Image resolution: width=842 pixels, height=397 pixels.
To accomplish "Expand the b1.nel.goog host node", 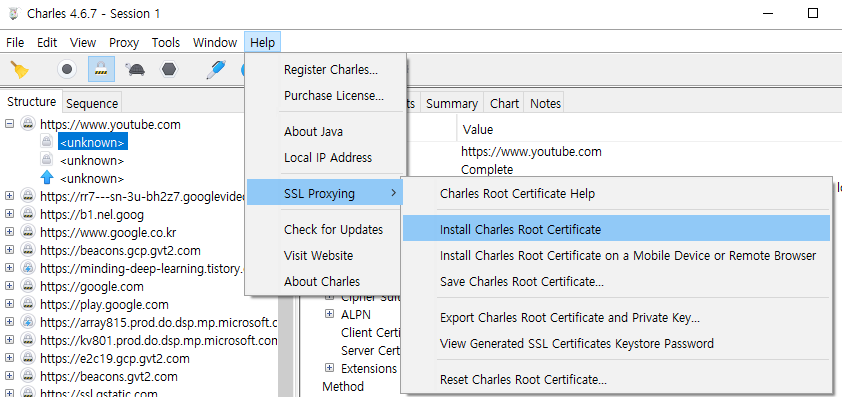I will click(9, 214).
